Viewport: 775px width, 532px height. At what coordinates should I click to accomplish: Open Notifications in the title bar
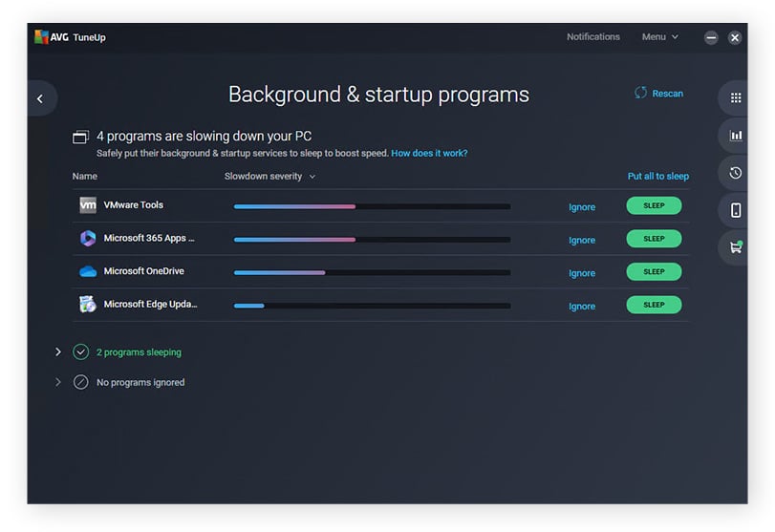[x=592, y=37]
